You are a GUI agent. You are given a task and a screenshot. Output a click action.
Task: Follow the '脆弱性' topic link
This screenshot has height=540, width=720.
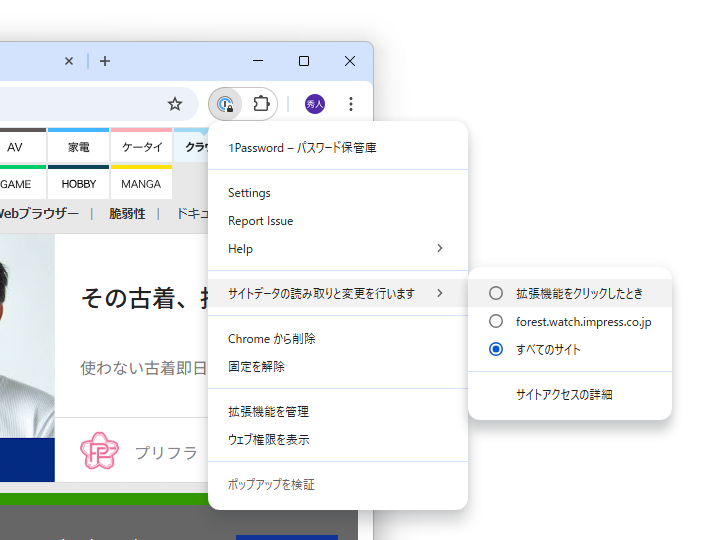pos(127,214)
